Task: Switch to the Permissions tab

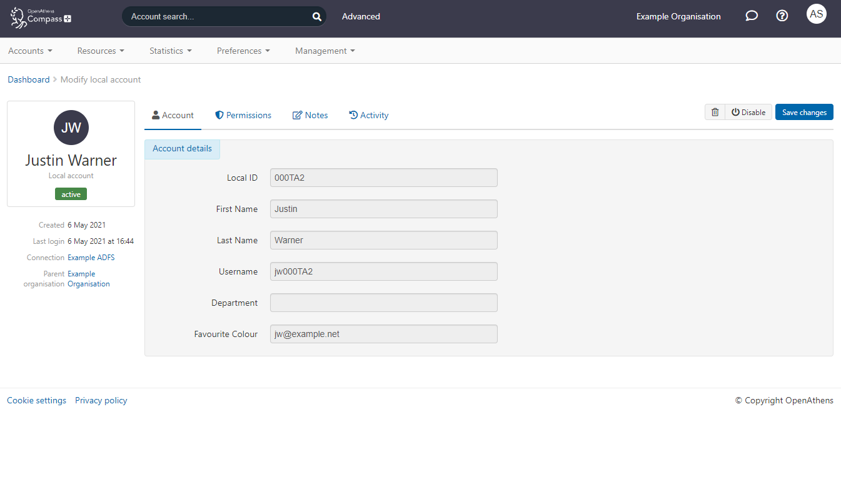Action: [x=243, y=115]
